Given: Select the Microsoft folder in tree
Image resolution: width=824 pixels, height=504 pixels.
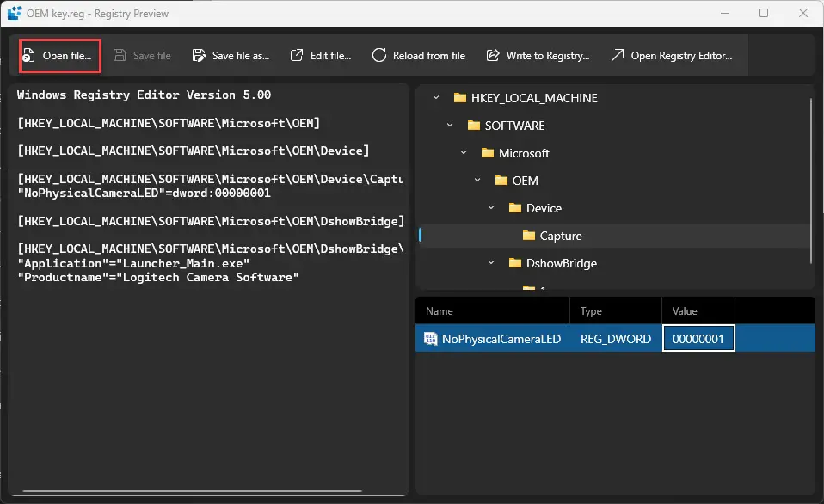Looking at the screenshot, I should 524,153.
